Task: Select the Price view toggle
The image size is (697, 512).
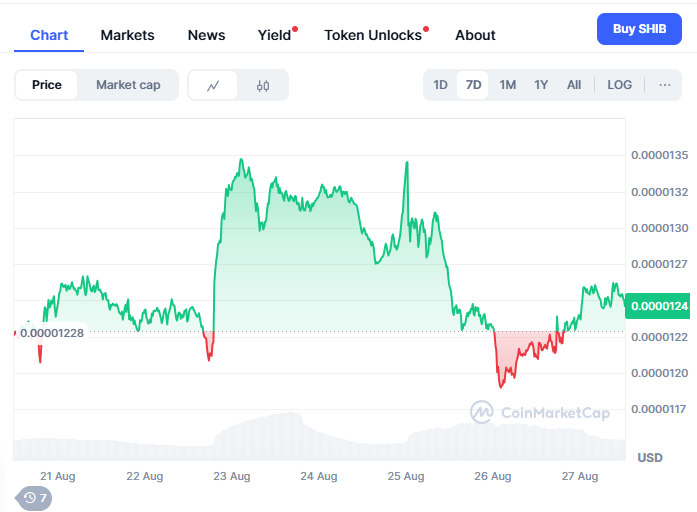Action: pos(47,85)
